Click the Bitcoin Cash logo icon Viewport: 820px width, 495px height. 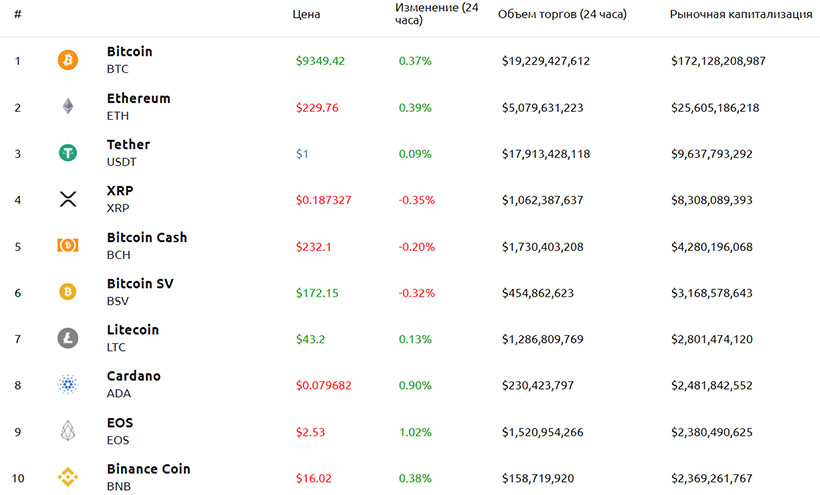(x=68, y=245)
